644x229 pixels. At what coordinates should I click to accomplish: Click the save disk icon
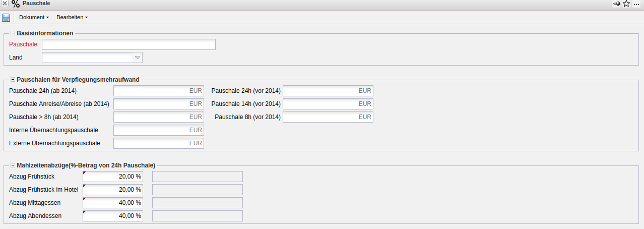6,18
